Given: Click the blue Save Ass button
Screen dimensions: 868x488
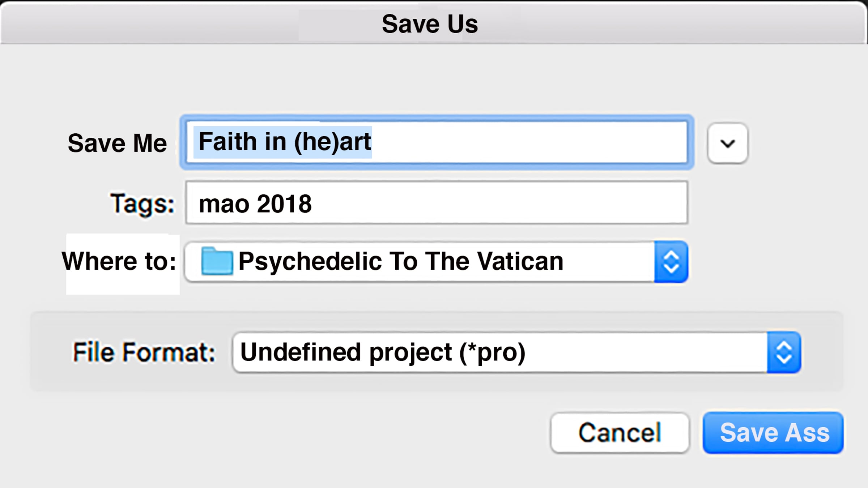Looking at the screenshot, I should point(773,432).
